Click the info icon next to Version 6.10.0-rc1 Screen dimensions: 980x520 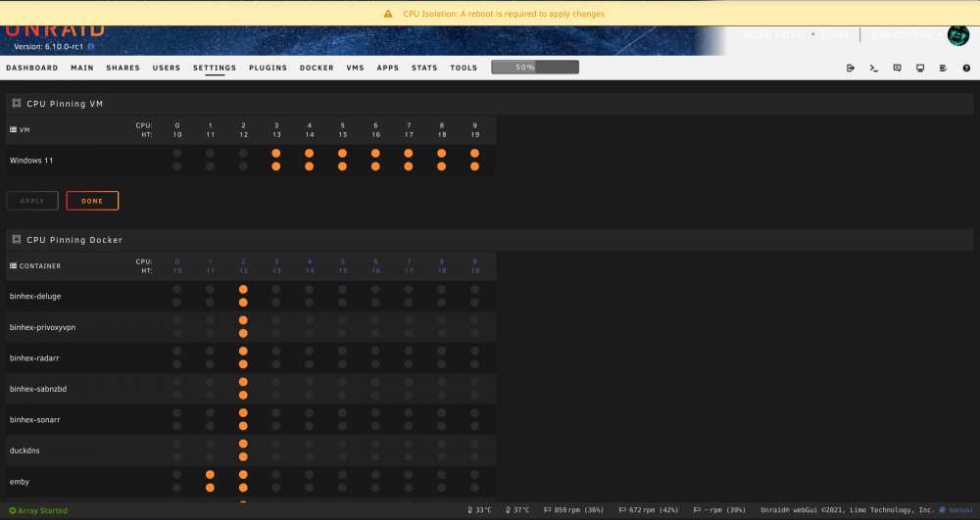[x=91, y=47]
